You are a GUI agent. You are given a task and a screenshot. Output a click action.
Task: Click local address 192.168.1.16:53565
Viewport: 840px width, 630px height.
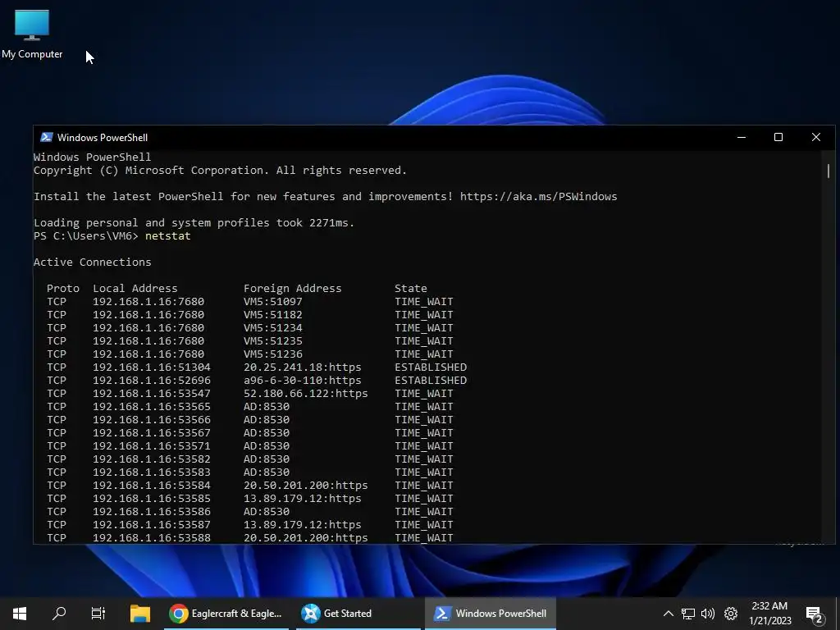(x=152, y=407)
